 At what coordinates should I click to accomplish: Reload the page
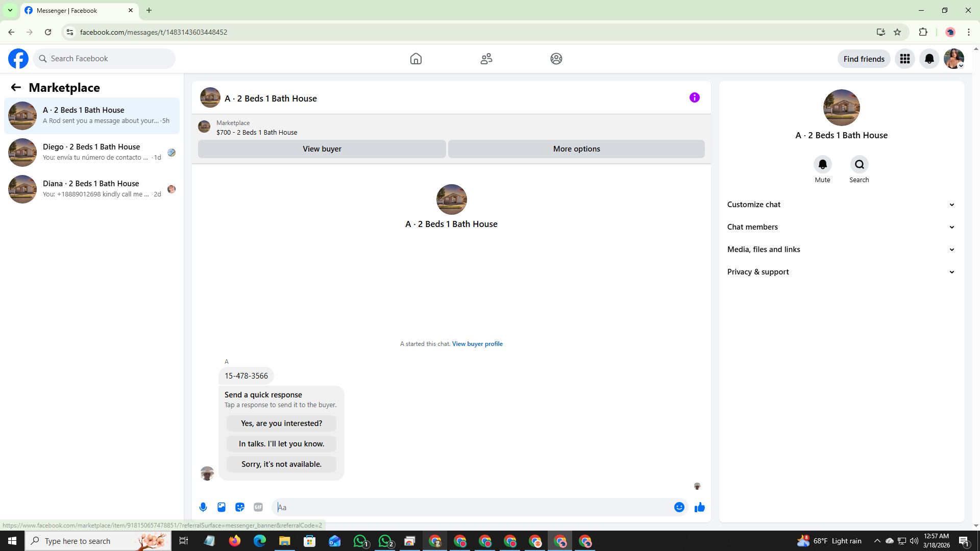pos(48,32)
